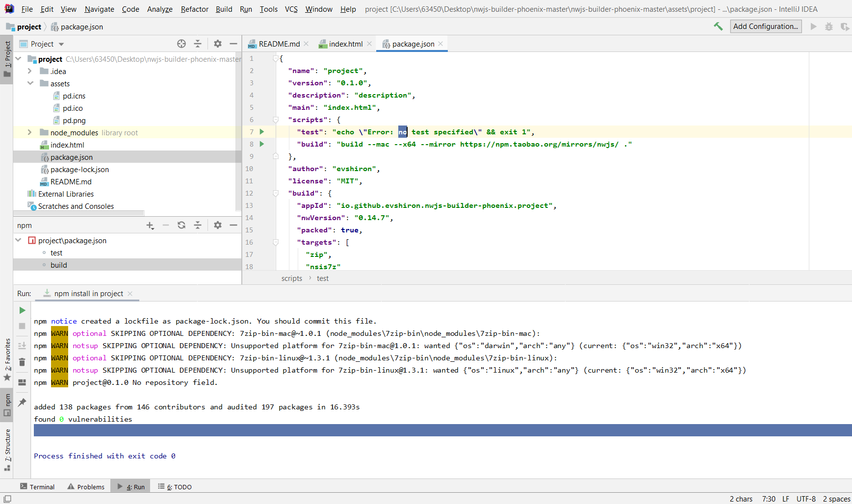Toggle the Terminal tool window

tap(37, 487)
